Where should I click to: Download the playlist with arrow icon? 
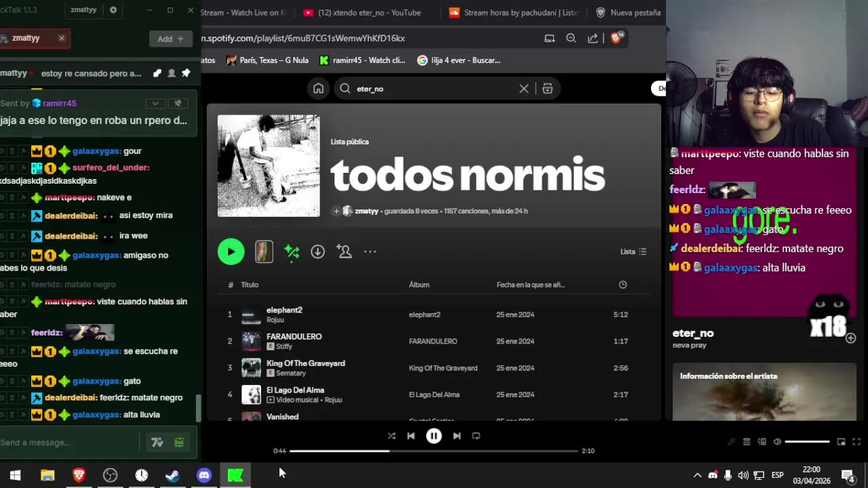pyautogui.click(x=317, y=251)
